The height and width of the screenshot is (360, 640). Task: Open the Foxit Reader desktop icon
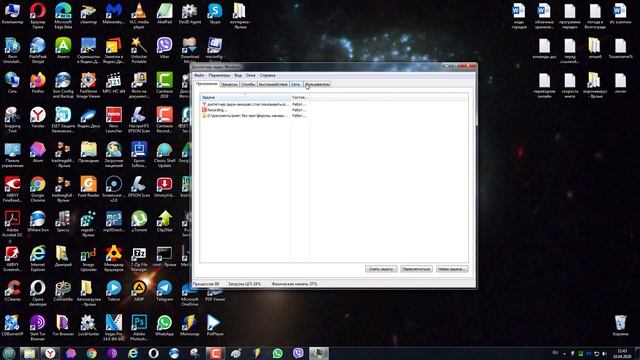click(88, 187)
